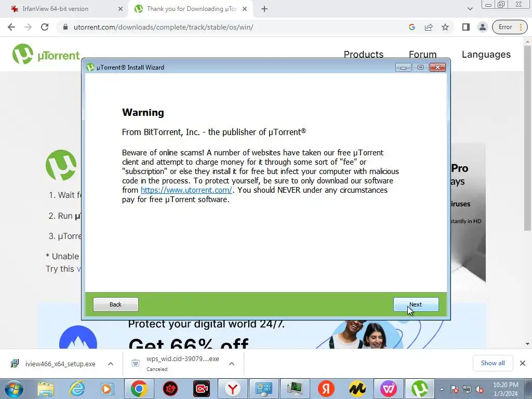
Task: Expand options for the wps_wid.cid exe download
Action: pyautogui.click(x=232, y=364)
